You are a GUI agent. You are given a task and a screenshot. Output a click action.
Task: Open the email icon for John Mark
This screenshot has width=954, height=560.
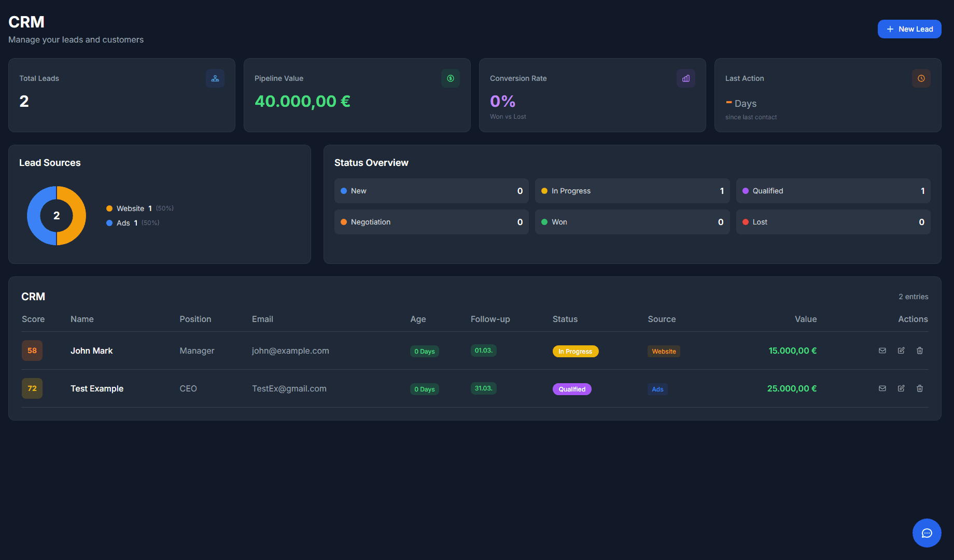pos(882,351)
